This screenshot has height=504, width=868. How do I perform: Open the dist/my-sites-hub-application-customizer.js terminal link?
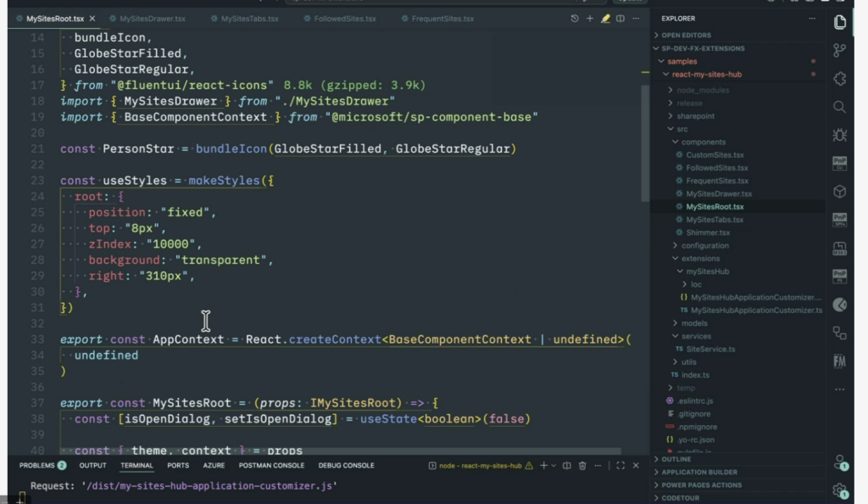pyautogui.click(x=209, y=485)
